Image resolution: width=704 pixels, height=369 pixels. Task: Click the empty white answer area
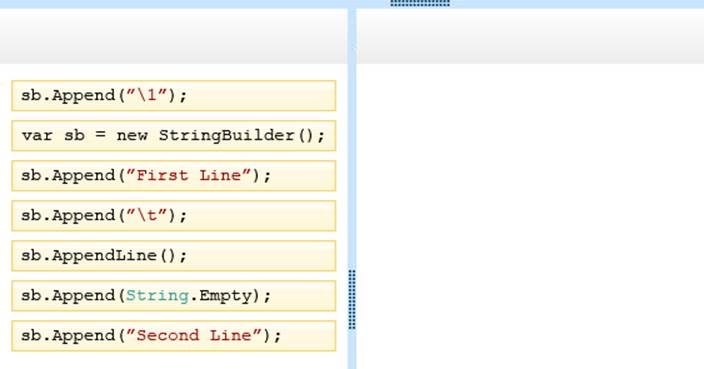(530, 216)
